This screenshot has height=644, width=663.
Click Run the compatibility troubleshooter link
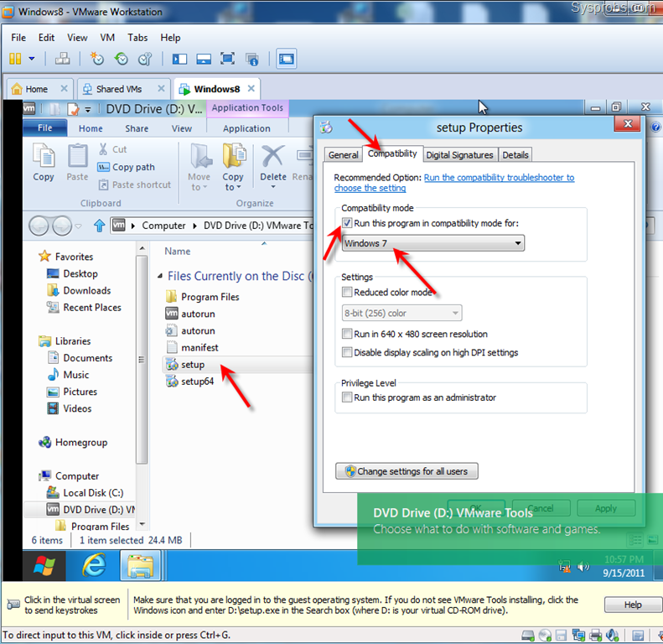coord(499,178)
